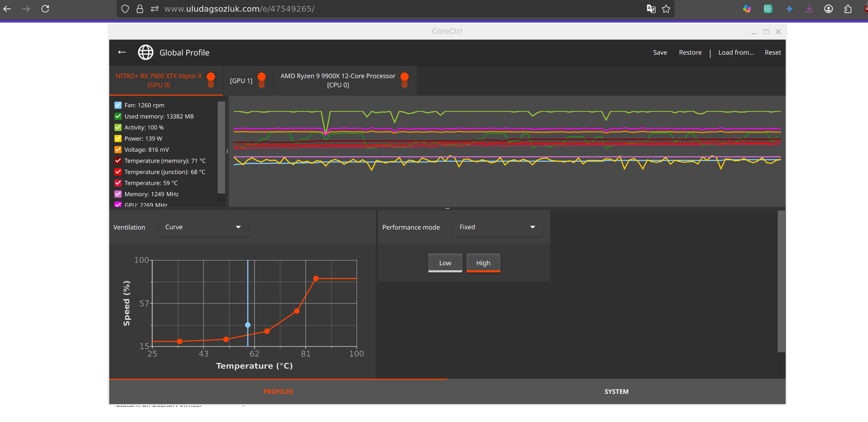The image size is (868, 422).
Task: Switch to the SYSTEM tab
Action: pyautogui.click(x=616, y=392)
